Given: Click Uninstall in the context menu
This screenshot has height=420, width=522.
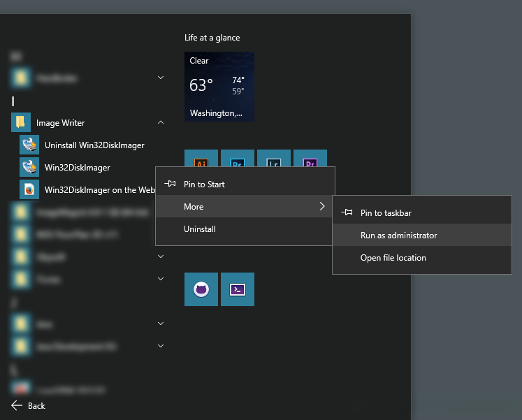Looking at the screenshot, I should tap(200, 229).
